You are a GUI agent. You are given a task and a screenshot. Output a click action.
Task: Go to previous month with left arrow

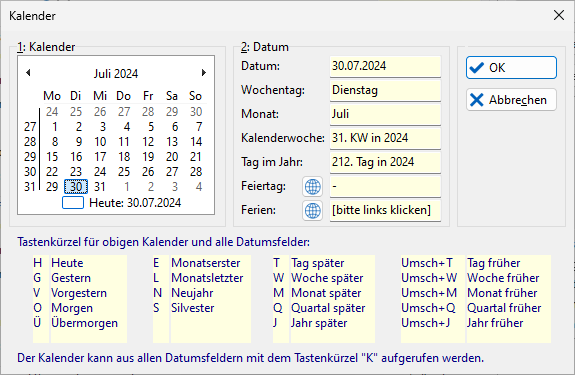(28, 73)
